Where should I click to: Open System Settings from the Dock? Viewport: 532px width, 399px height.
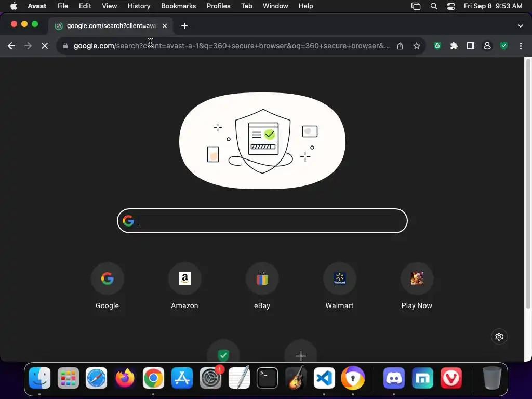211,378
